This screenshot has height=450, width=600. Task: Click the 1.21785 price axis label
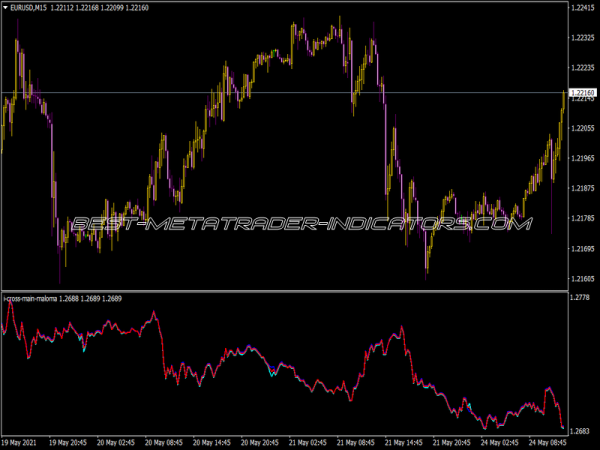coord(582,218)
